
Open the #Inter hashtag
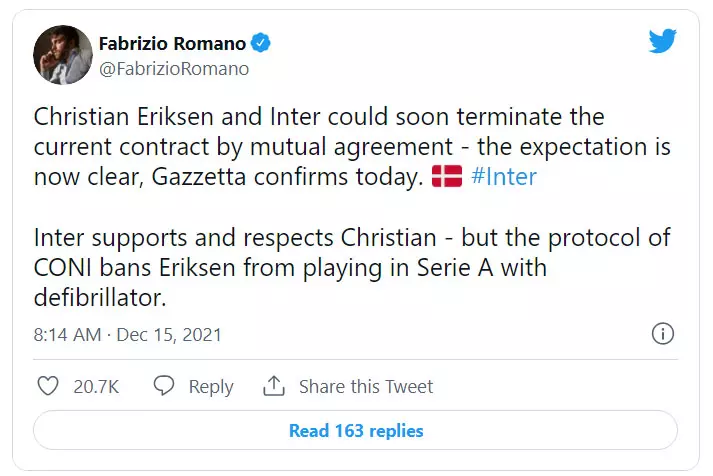[x=501, y=177]
